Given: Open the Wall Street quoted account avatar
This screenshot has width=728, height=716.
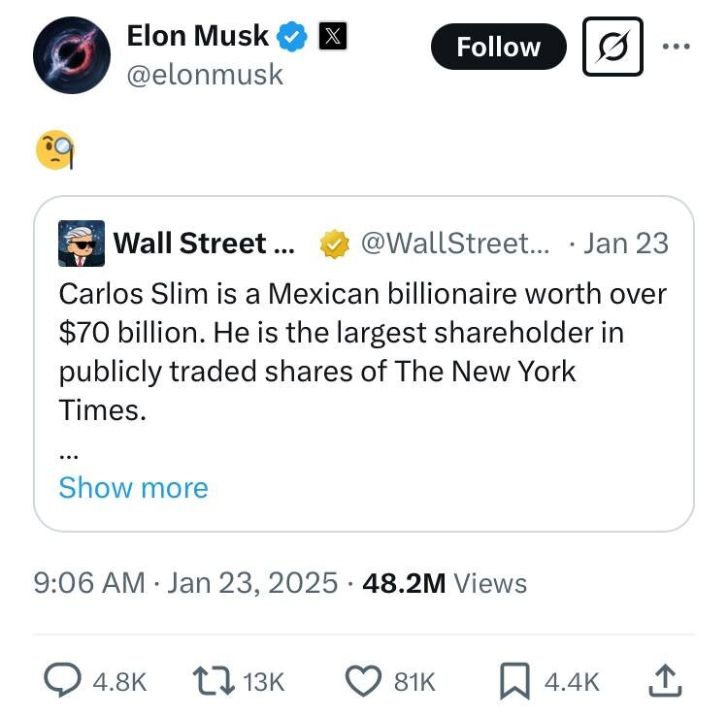Looking at the screenshot, I should click(82, 243).
